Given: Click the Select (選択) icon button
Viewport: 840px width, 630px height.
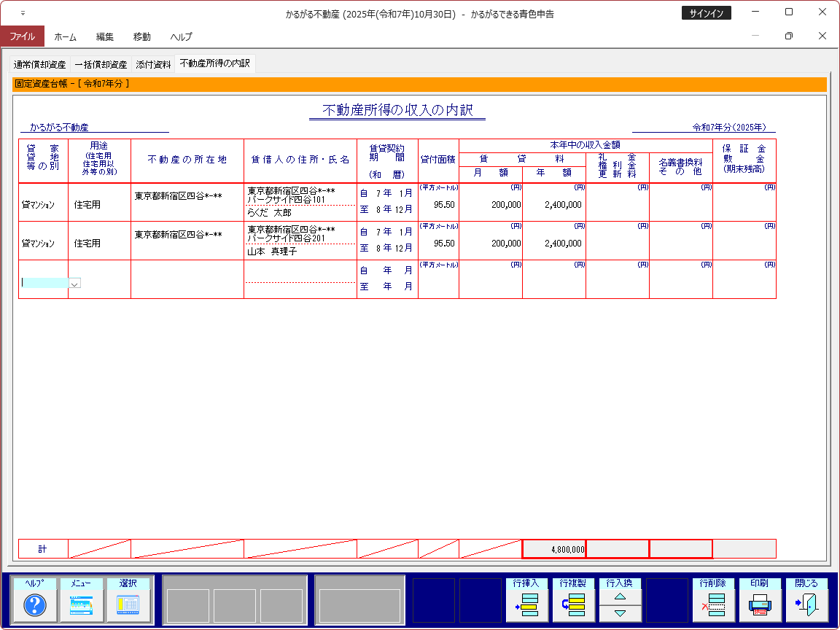Looking at the screenshot, I should point(128,604).
